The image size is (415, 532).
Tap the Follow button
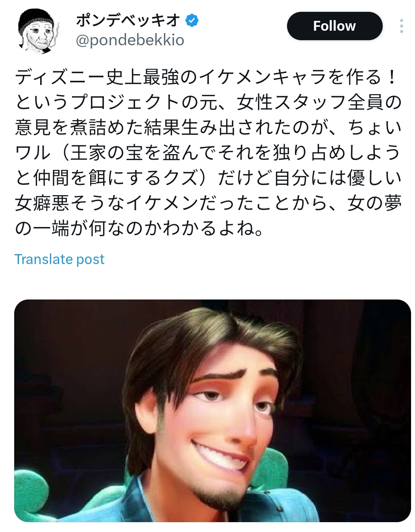tap(335, 26)
